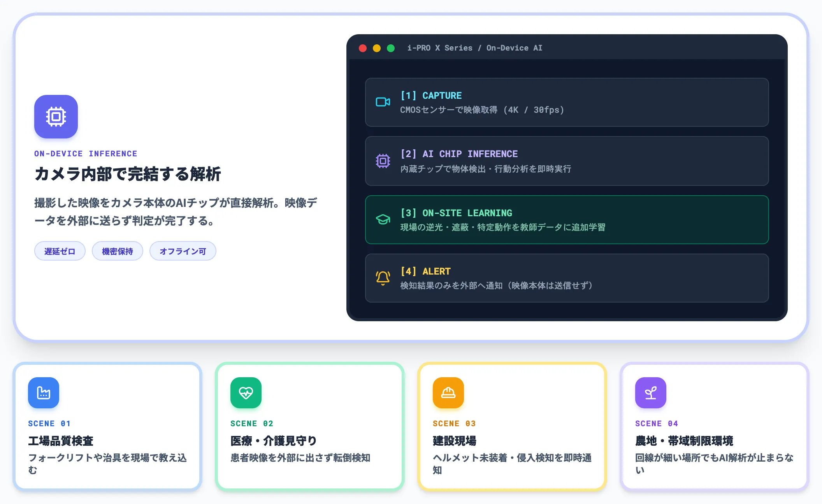
Task: Click the paragraph starting 撮影した映像をカメラ本体
Action: (x=176, y=212)
